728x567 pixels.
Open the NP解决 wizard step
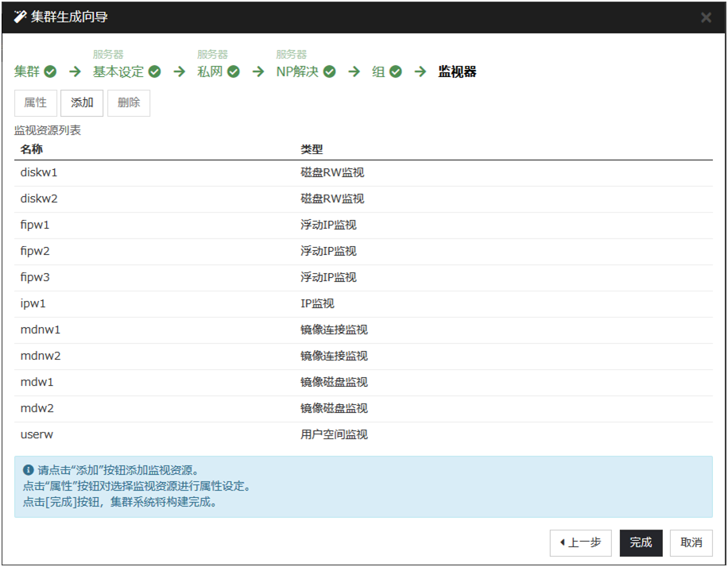(x=297, y=71)
